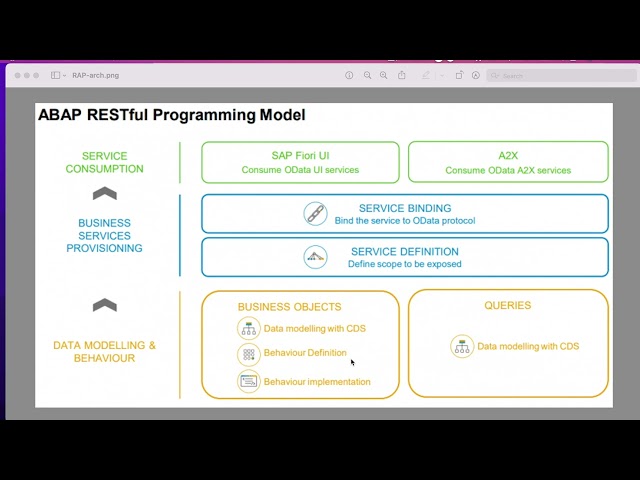This screenshot has width=640, height=480.
Task: Toggle the markup toolbar icon
Action: (x=476, y=75)
